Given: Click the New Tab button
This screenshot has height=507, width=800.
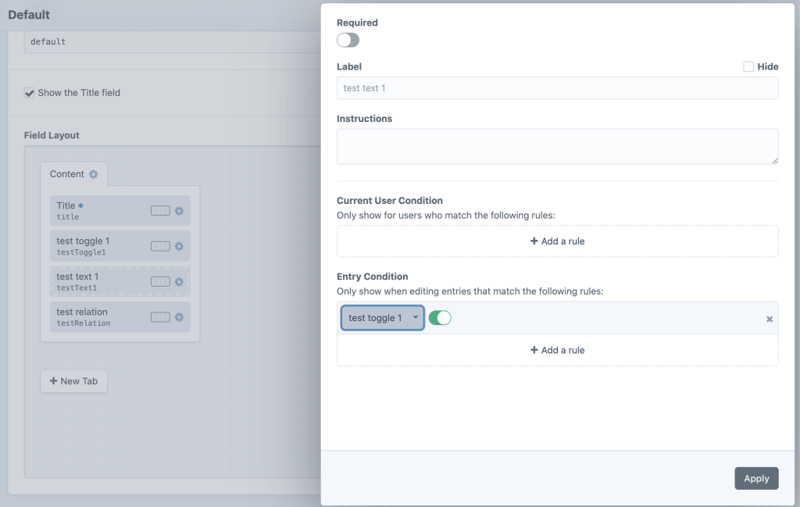Looking at the screenshot, I should [x=73, y=381].
